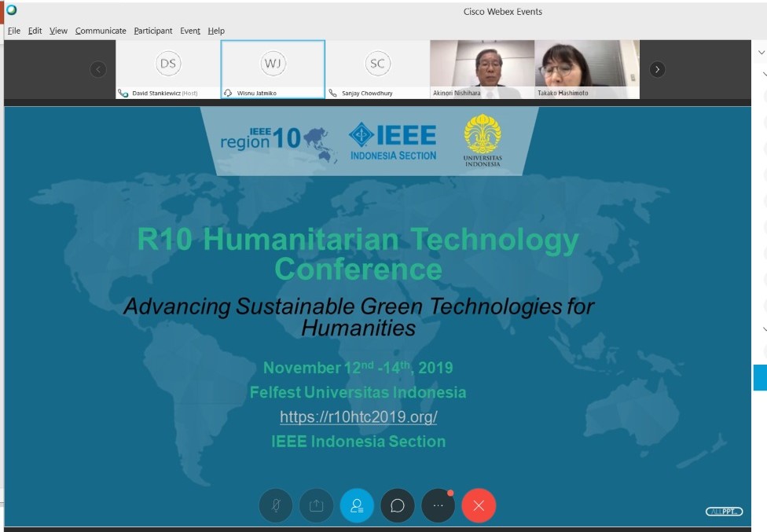Image resolution: width=767 pixels, height=532 pixels.
Task: Click headset icon beside Wisnu Jatmiko
Action: [x=227, y=93]
